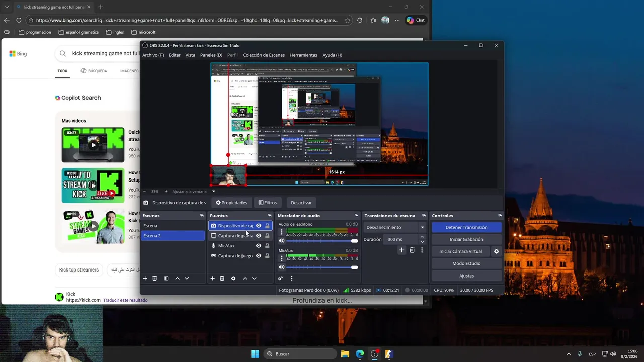Viewport: 644px width, 362px height.
Task: Open source Filtros button
Action: (x=268, y=203)
